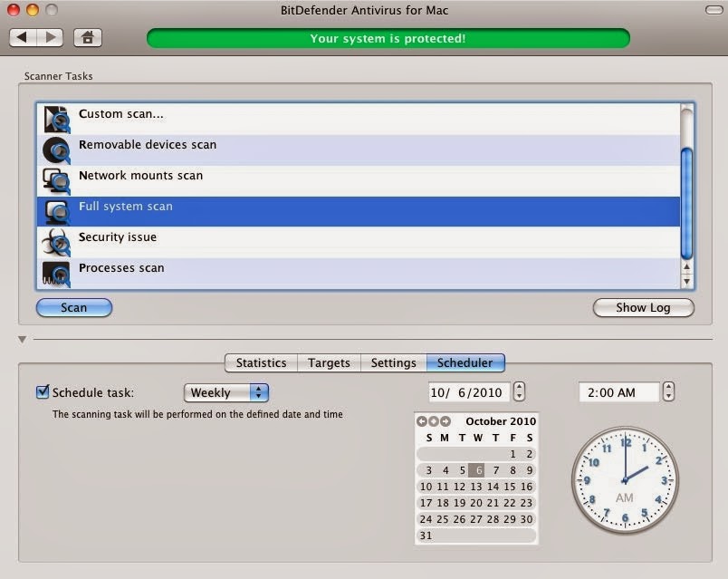Pick October 1 in the calendar

coord(512,454)
